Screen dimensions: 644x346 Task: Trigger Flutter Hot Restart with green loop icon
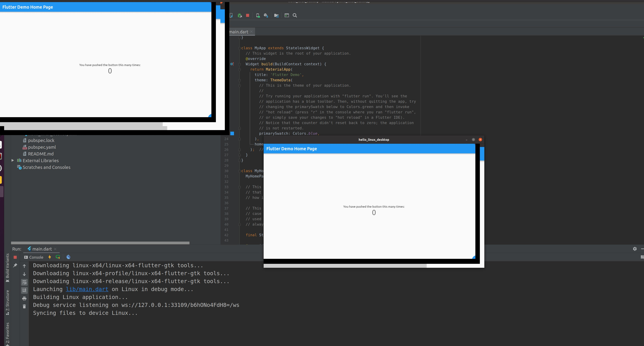click(58, 257)
